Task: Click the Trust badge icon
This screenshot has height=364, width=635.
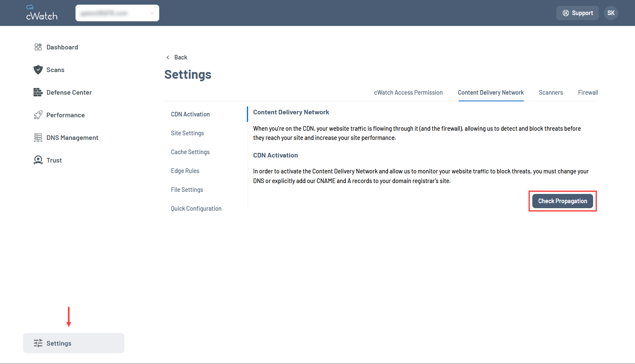Action: [x=38, y=160]
